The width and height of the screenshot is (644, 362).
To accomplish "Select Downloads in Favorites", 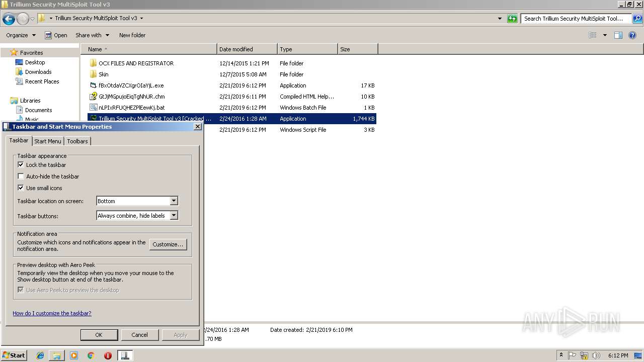I will 38,72.
